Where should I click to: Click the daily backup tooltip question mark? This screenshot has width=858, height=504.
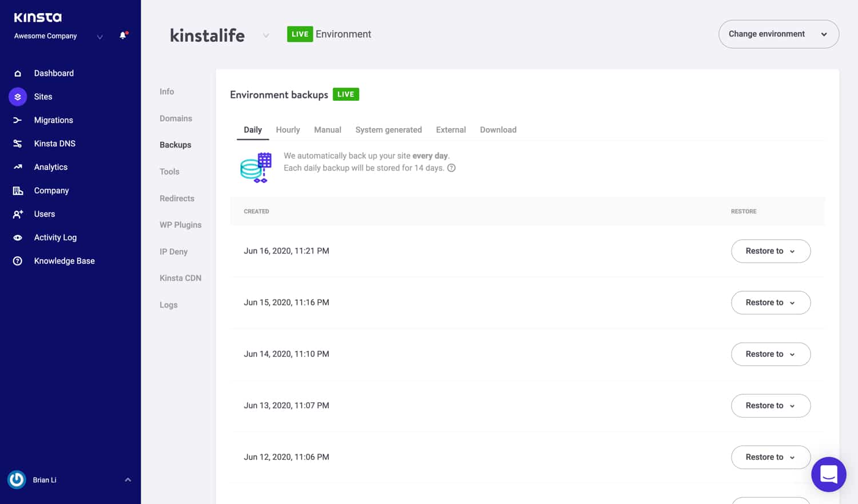point(451,168)
